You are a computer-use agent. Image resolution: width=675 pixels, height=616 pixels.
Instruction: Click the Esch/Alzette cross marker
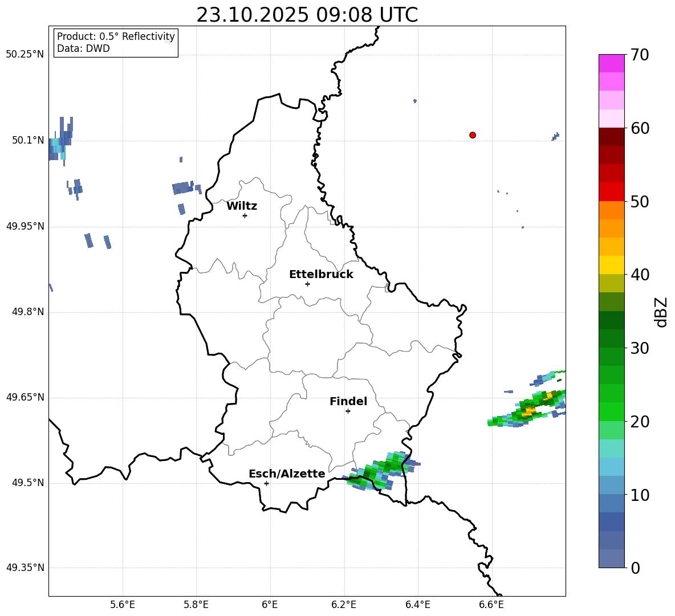[x=266, y=483]
